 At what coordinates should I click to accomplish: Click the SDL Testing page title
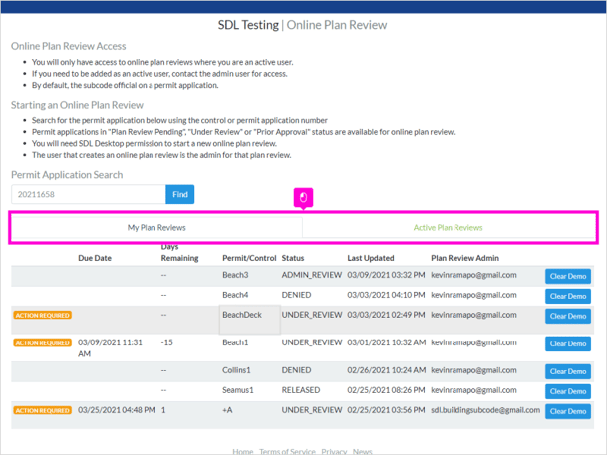pyautogui.click(x=248, y=25)
